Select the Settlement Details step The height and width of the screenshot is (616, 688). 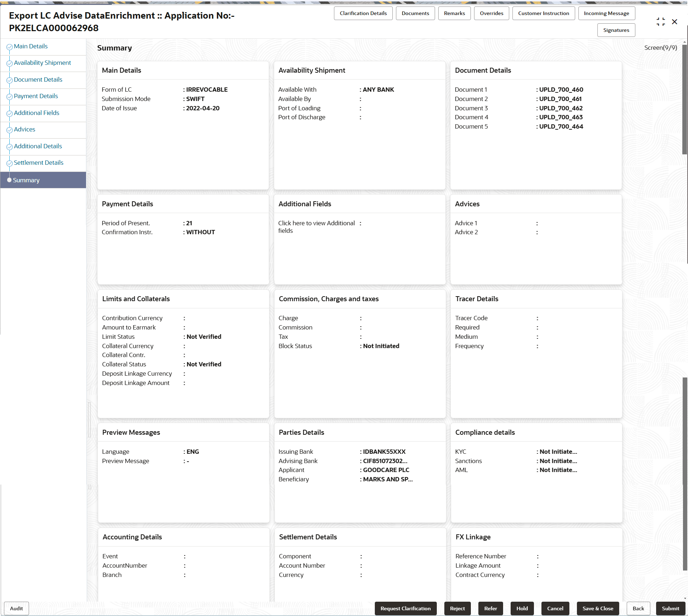tap(39, 163)
